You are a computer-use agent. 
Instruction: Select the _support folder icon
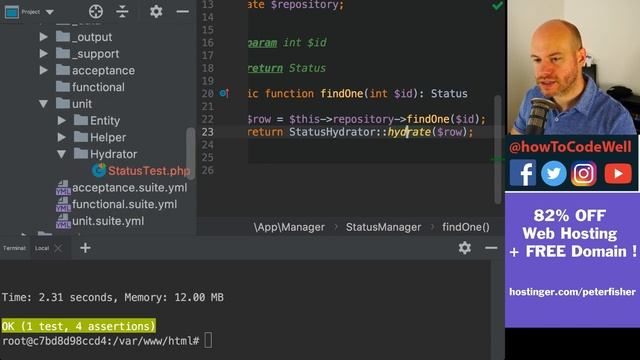[62, 53]
